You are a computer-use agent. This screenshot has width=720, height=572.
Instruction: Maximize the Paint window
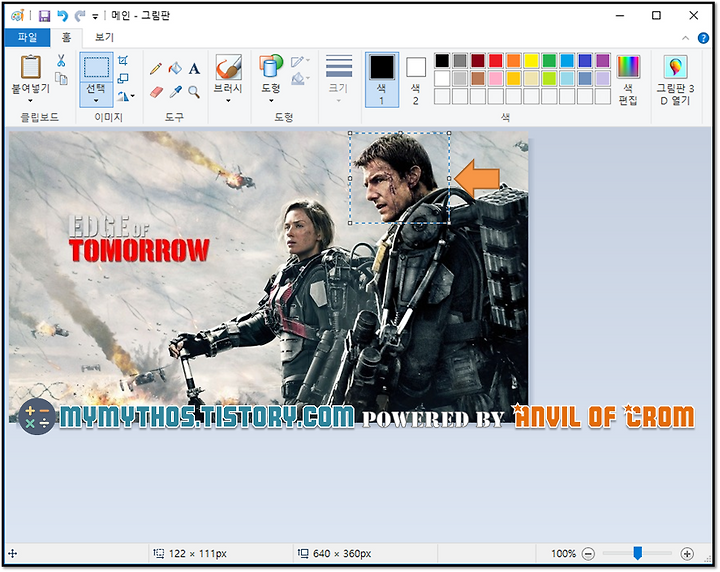click(x=657, y=16)
